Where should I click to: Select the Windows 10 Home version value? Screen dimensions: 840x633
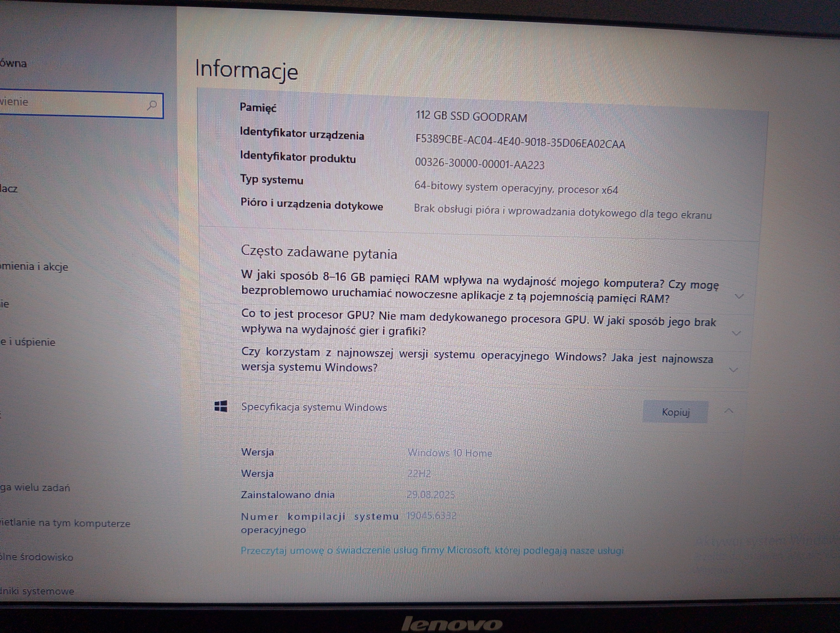point(450,453)
